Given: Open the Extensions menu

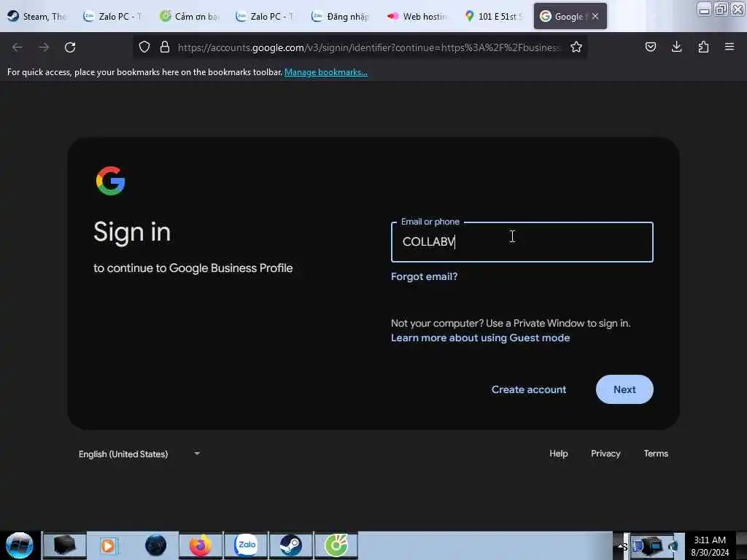Looking at the screenshot, I should point(703,47).
